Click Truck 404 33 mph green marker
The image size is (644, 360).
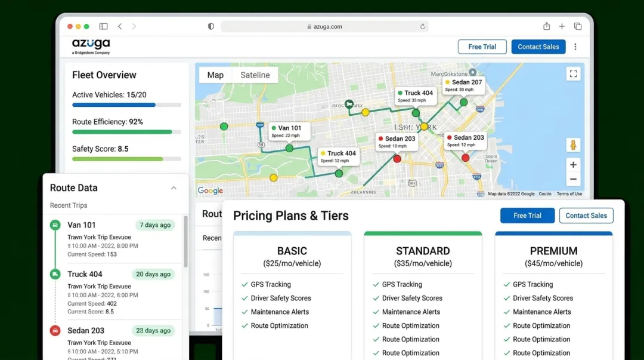pyautogui.click(x=416, y=113)
